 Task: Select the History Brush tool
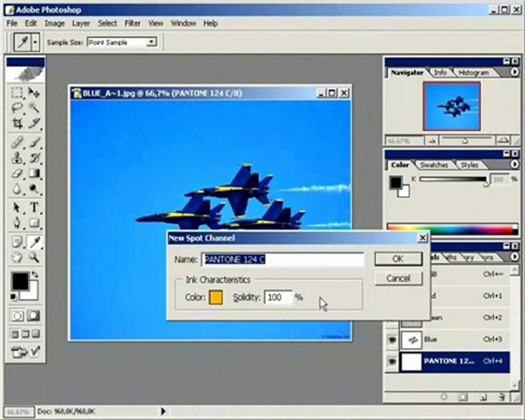tap(34, 157)
